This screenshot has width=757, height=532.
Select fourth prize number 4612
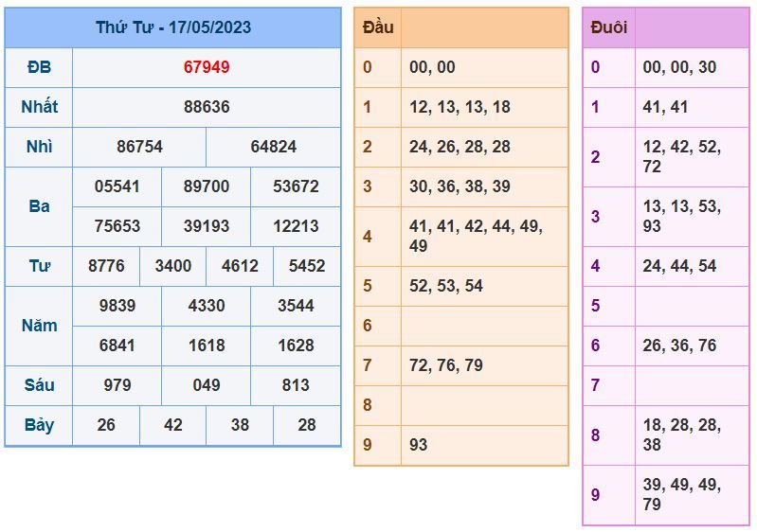[x=240, y=266]
